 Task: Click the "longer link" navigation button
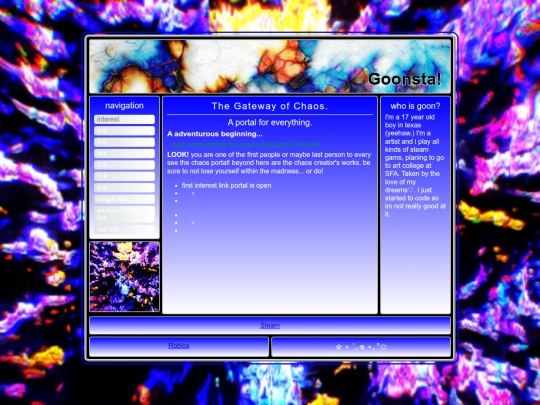pyautogui.click(x=124, y=199)
